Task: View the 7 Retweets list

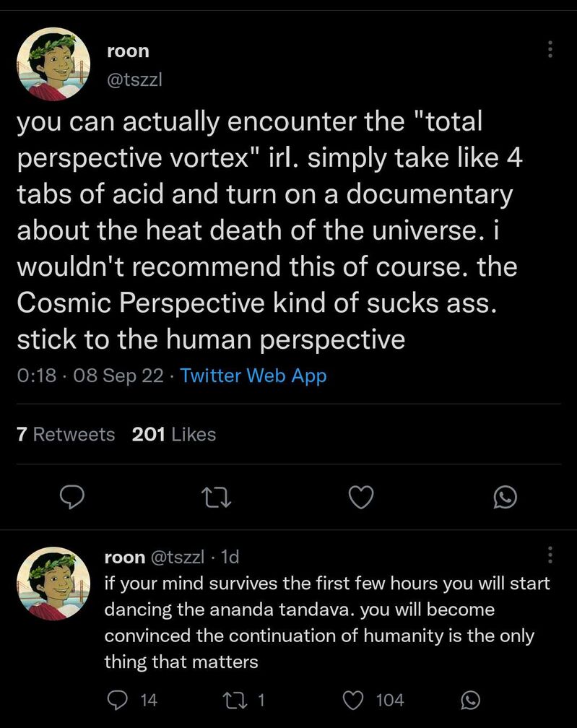Action: [x=66, y=435]
